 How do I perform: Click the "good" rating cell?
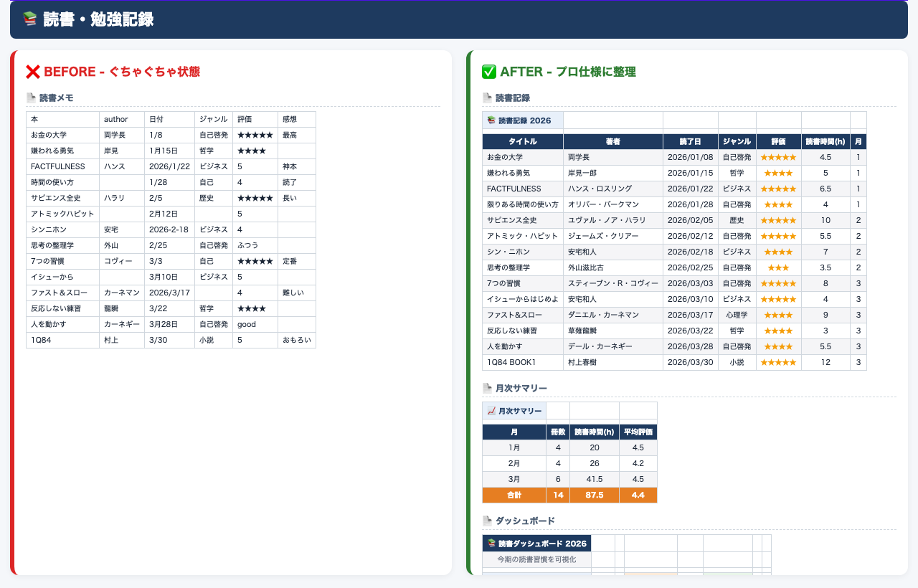(x=255, y=324)
